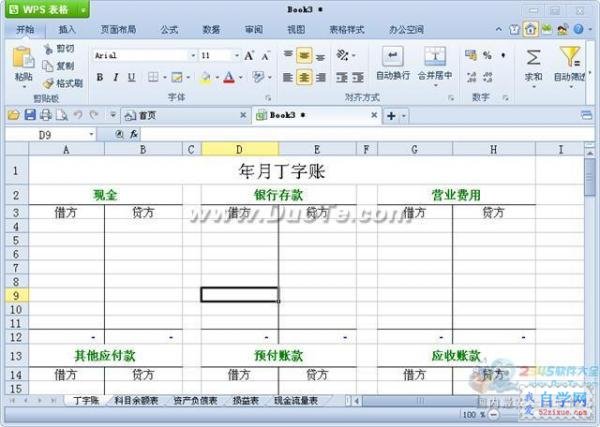600x427 pixels.
Task: Increase font size with large A
Action: coord(249,56)
